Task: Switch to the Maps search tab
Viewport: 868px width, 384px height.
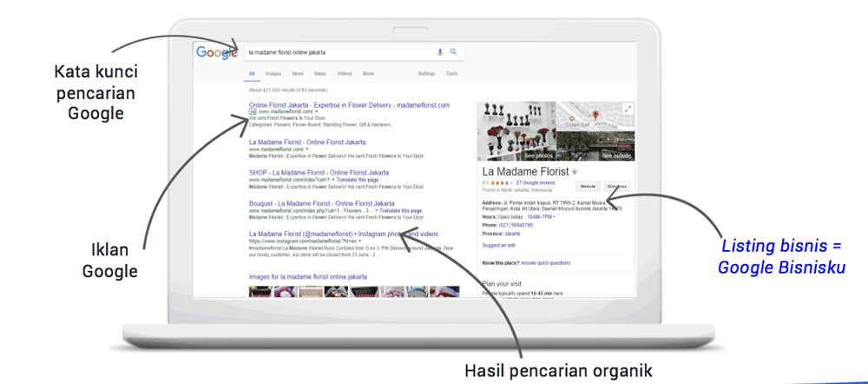Action: (x=320, y=74)
